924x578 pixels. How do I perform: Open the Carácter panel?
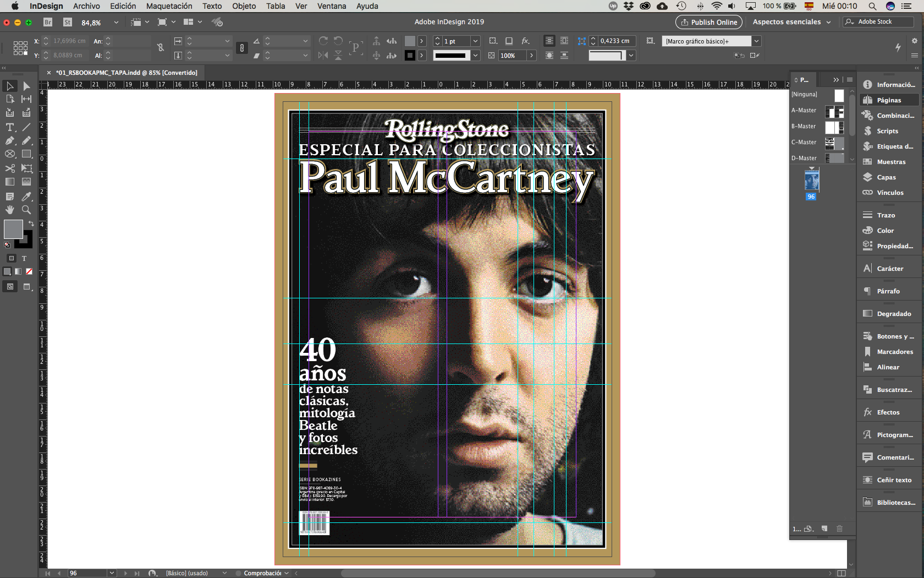click(889, 269)
